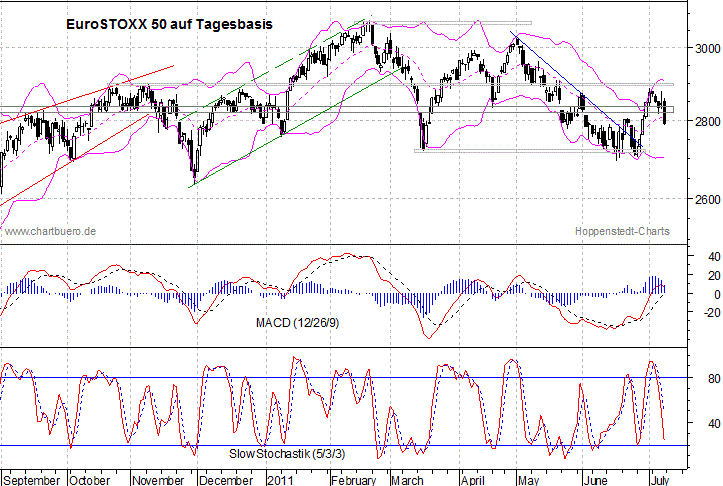Click the 2600 price axis label
The width and height of the screenshot is (723, 486).
coord(707,199)
